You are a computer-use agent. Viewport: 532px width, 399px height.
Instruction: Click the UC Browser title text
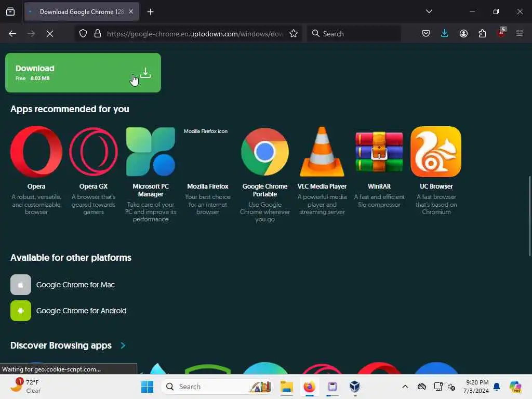click(436, 187)
